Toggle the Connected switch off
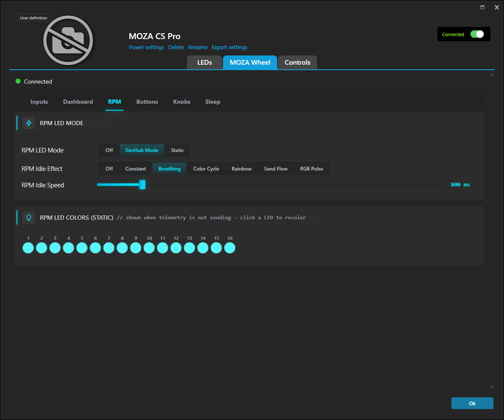 pos(477,34)
